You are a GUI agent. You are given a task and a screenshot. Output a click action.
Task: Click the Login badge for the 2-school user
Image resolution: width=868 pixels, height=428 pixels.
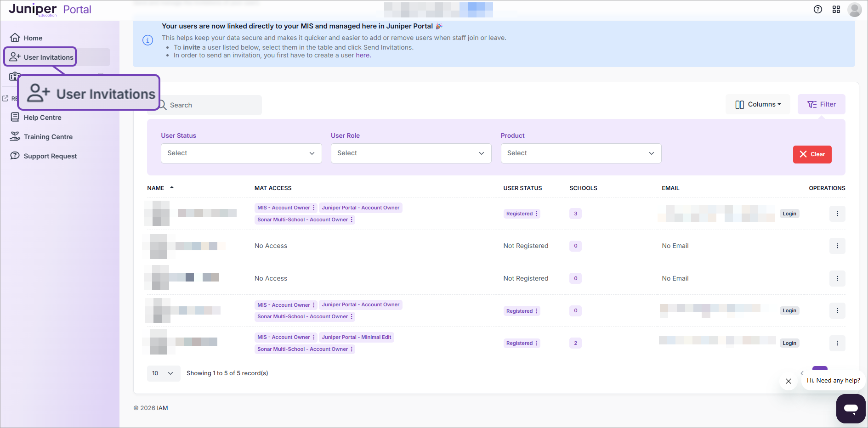(789, 343)
